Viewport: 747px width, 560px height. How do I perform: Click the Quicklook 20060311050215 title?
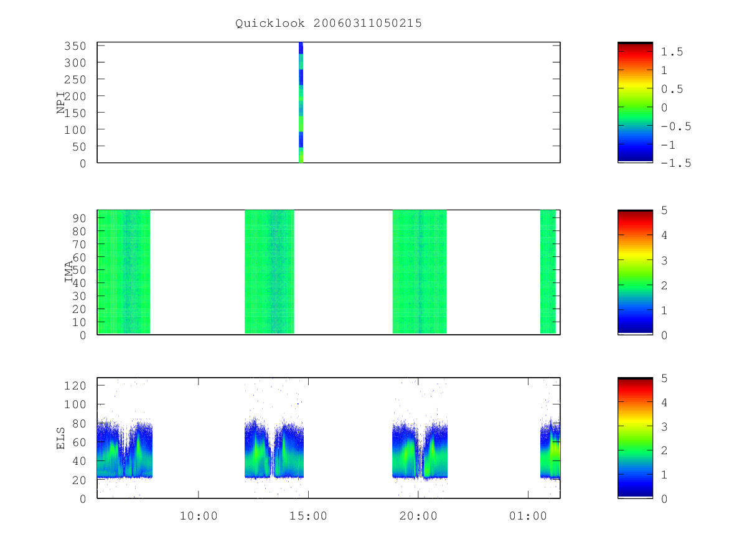click(x=329, y=23)
